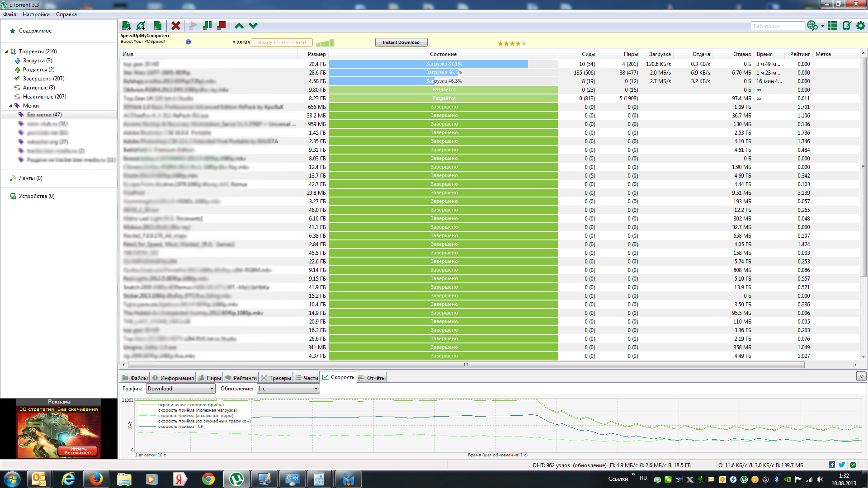
Task: Open Preferences via the gear icon
Action: click(861, 26)
